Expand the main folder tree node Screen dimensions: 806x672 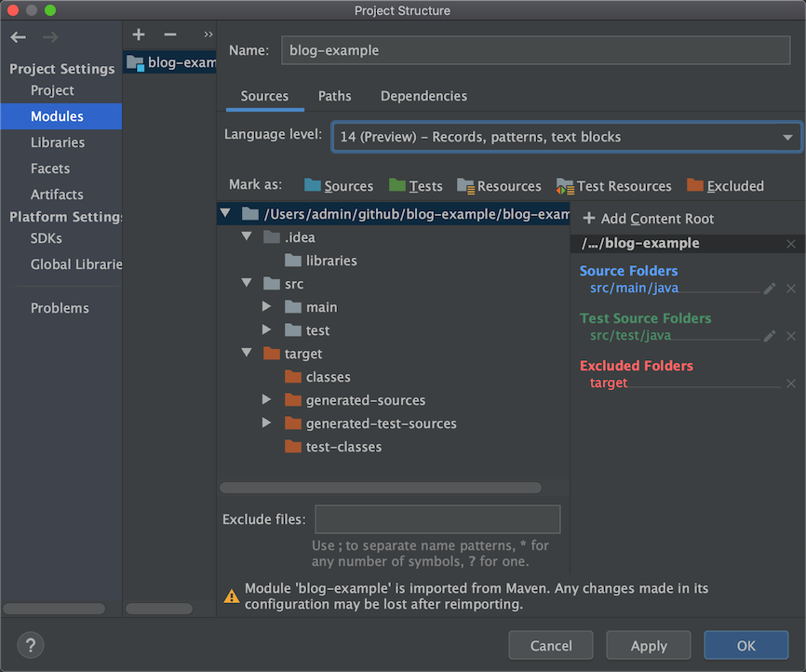[267, 306]
